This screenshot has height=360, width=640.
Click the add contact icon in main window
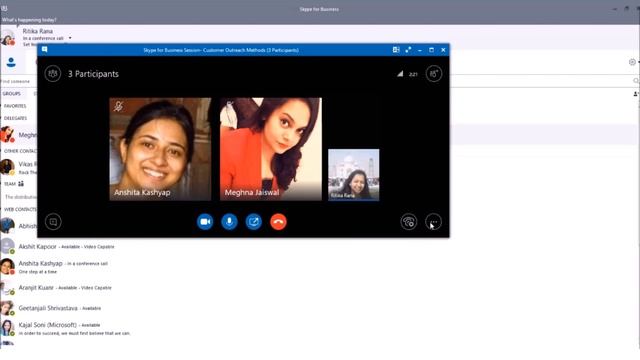[636, 94]
